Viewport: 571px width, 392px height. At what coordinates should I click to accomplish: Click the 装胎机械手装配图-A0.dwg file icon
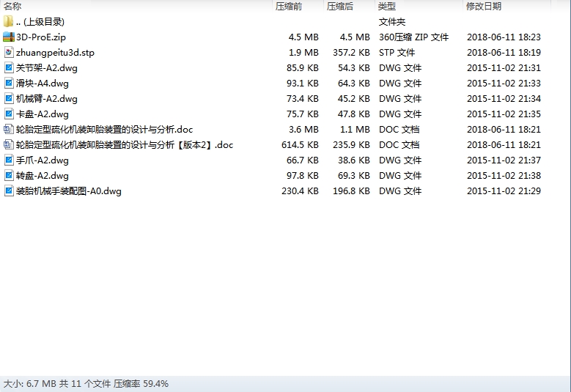click(x=8, y=191)
